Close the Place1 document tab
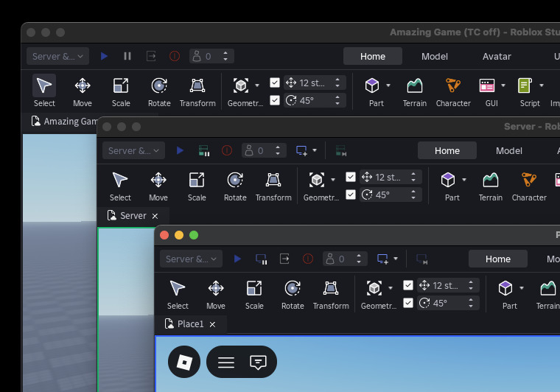 pos(212,324)
